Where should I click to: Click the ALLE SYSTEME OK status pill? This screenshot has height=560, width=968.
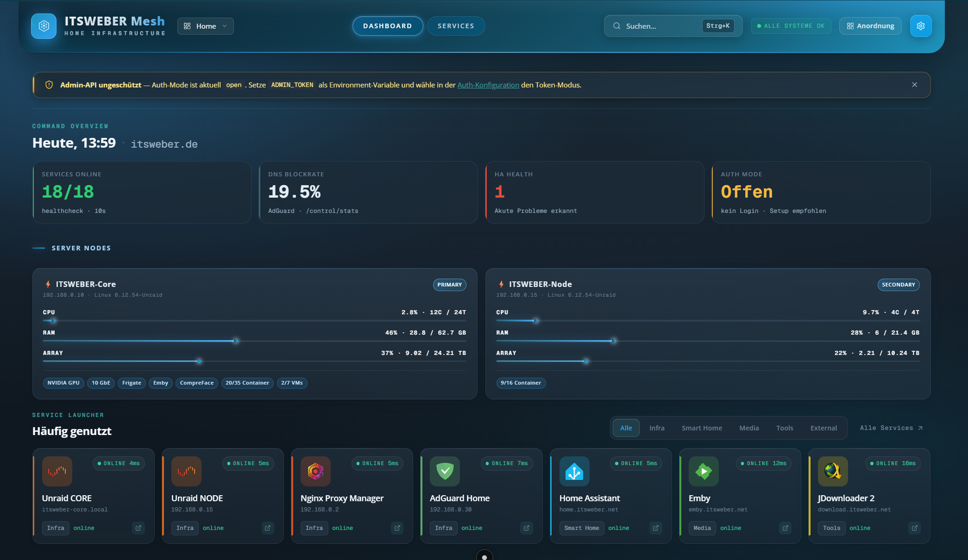791,26
